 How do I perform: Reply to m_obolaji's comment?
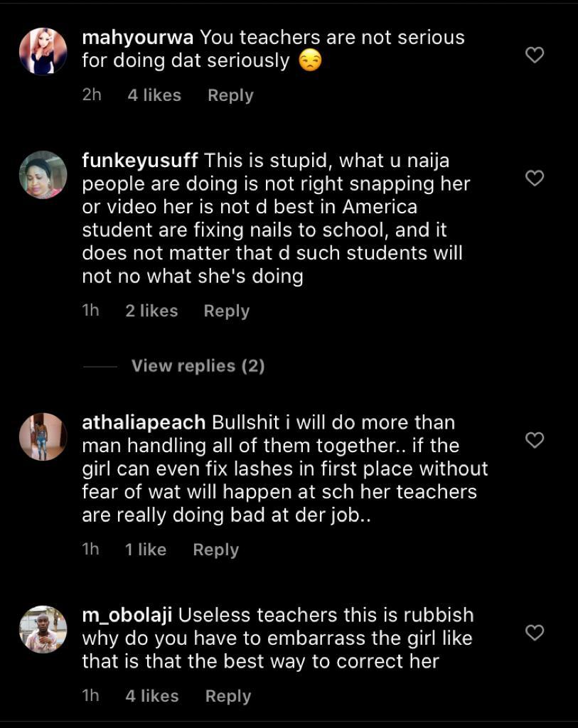click(228, 696)
